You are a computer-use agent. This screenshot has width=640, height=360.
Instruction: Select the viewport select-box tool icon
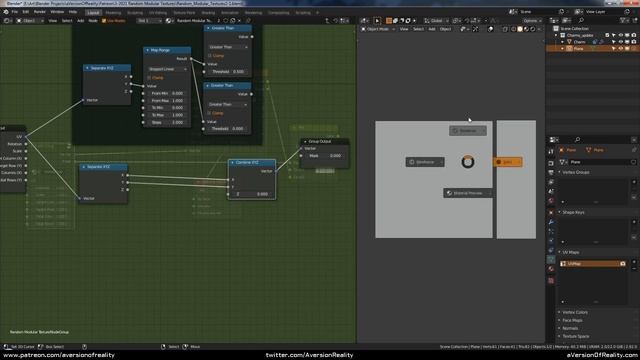[377, 20]
